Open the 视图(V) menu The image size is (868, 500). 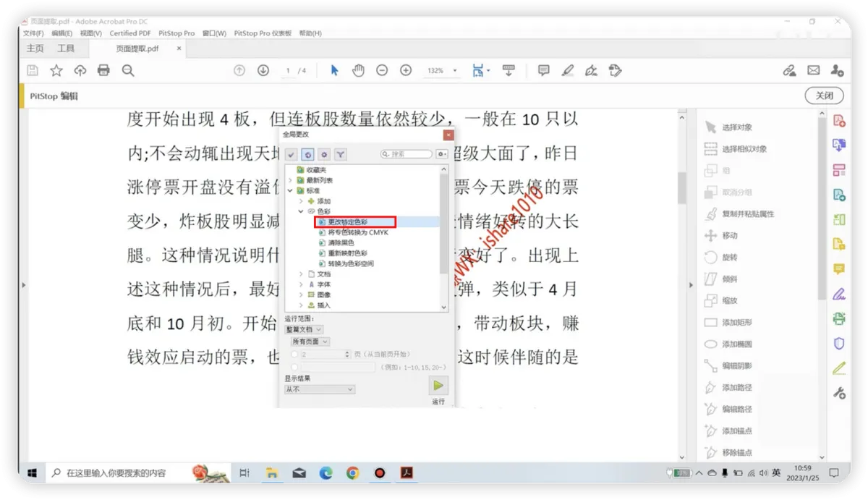[91, 33]
